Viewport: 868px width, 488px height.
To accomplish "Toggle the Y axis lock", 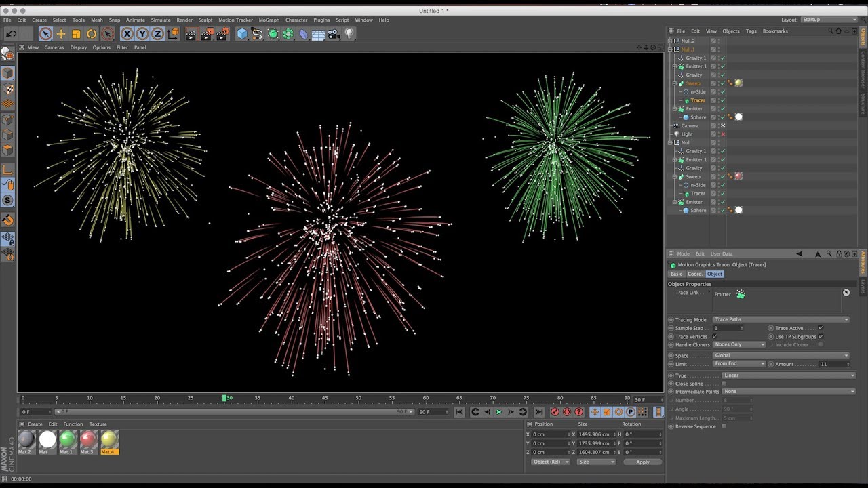I will [142, 34].
